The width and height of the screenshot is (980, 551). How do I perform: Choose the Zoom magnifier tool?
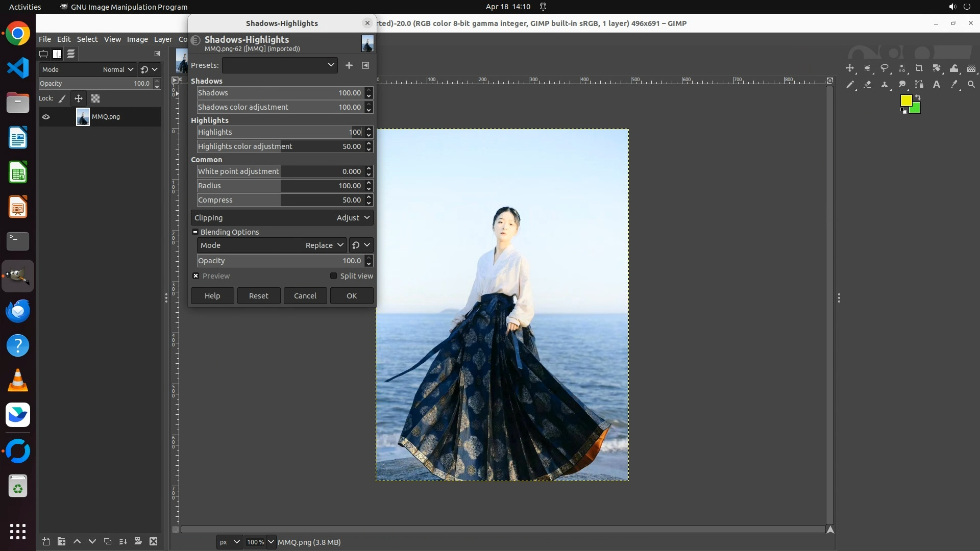971,85
